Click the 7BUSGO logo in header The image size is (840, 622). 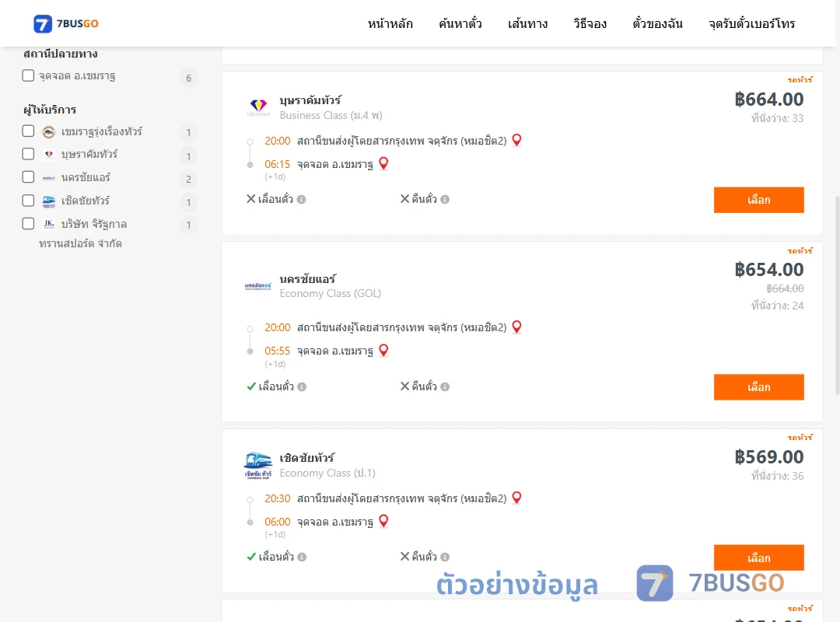coord(66,23)
